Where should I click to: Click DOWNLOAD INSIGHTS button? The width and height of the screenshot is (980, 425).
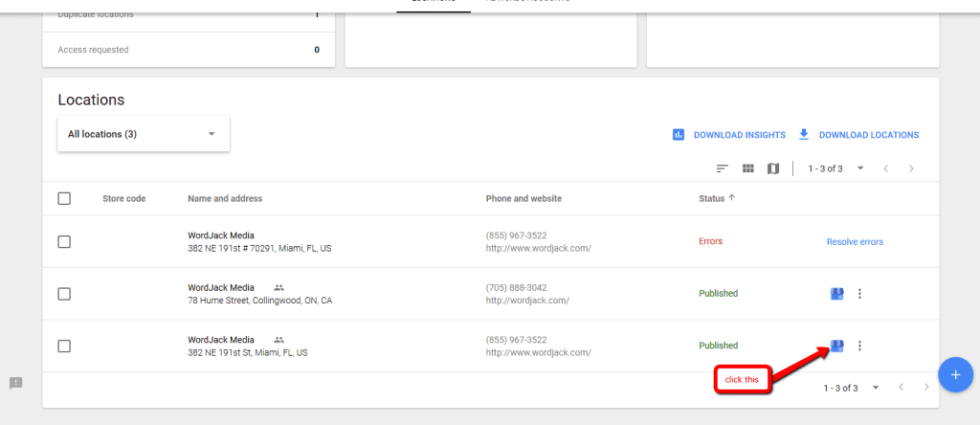coord(728,134)
